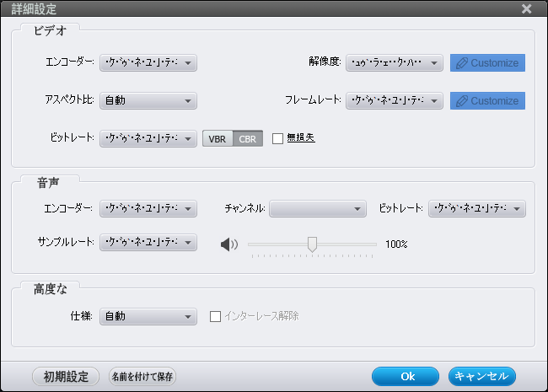Click the 名前を付けて保存 button
Image resolution: width=548 pixels, height=392 pixels.
[142, 376]
